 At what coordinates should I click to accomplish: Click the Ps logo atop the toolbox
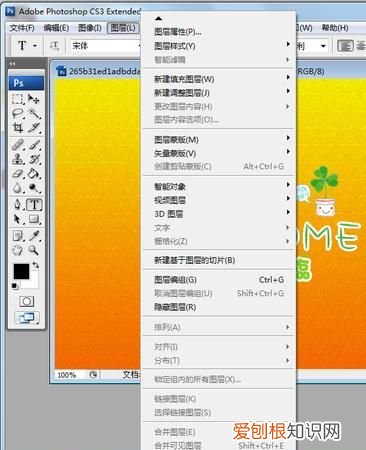[x=26, y=83]
